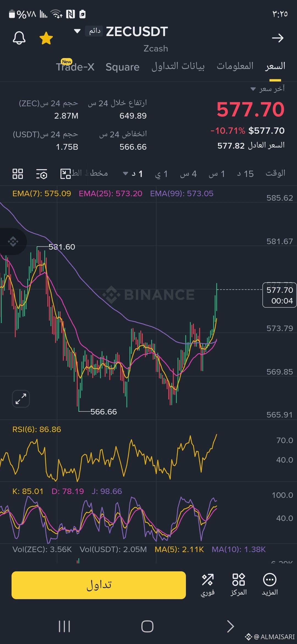The image size is (297, 644).
Task: Tap the -10.71% change value
Action: [228, 130]
